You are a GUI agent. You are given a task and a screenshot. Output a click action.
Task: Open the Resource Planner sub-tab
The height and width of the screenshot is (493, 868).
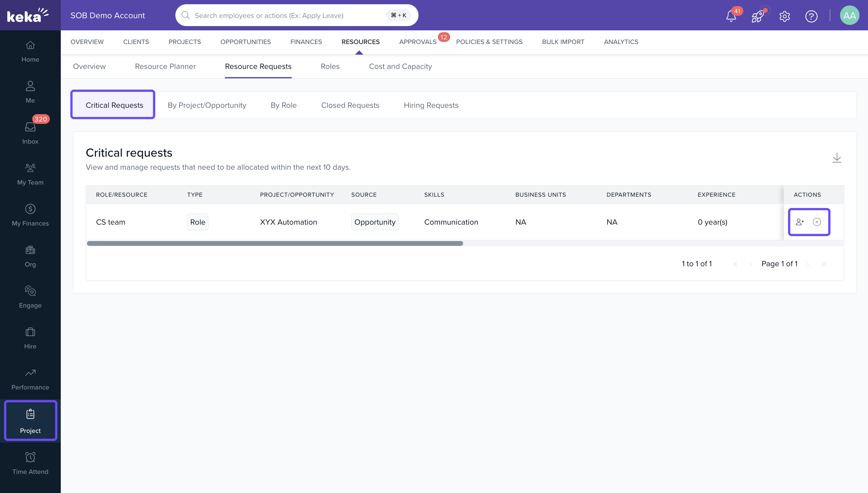(x=165, y=66)
